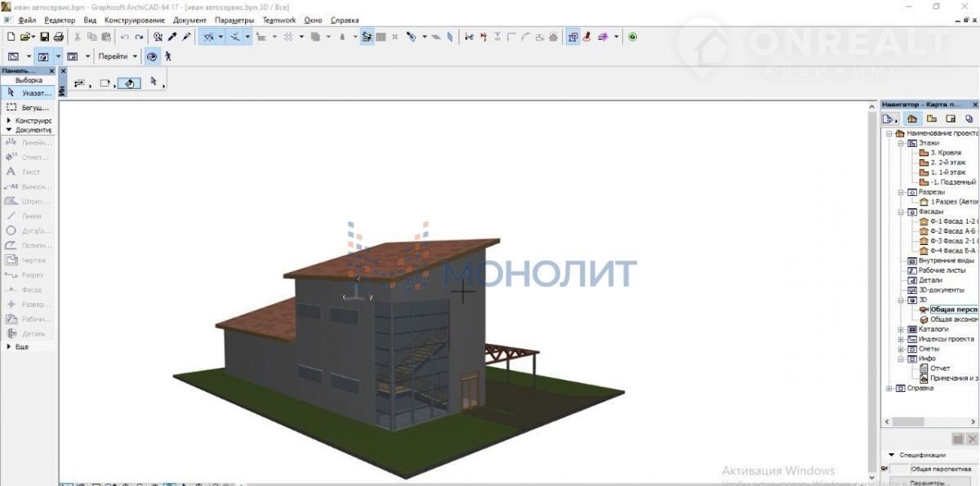
Task: Click the Save file icon
Action: click(45, 37)
